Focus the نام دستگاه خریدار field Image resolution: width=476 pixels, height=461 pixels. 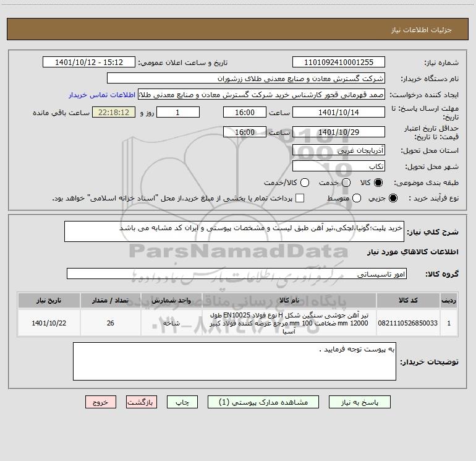tap(246, 79)
